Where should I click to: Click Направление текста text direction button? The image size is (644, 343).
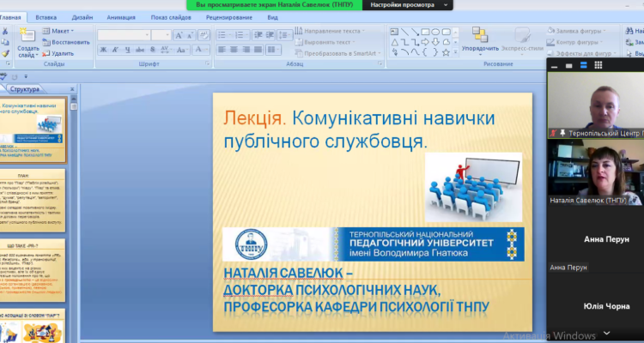point(328,31)
